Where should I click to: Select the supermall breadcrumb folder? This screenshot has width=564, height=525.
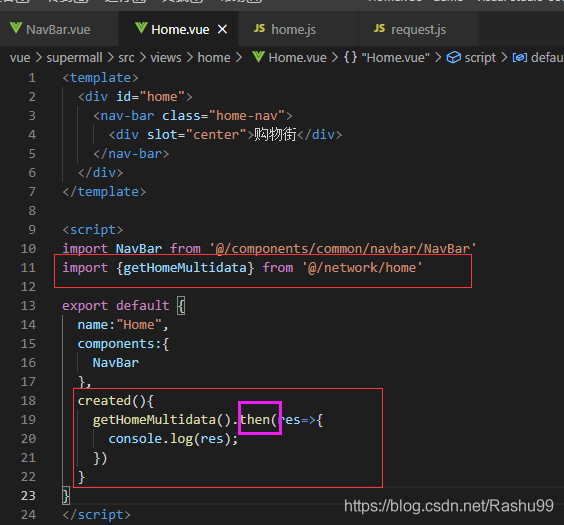(x=74, y=58)
